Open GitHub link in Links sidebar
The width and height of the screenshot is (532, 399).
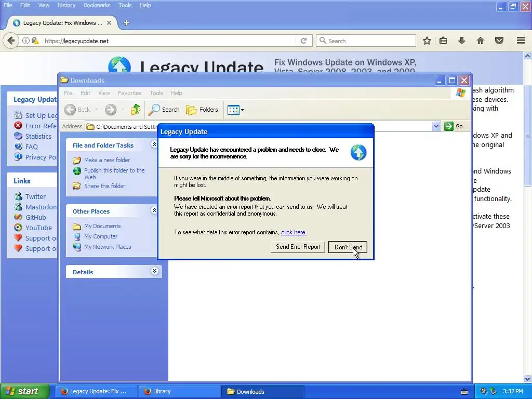36,218
